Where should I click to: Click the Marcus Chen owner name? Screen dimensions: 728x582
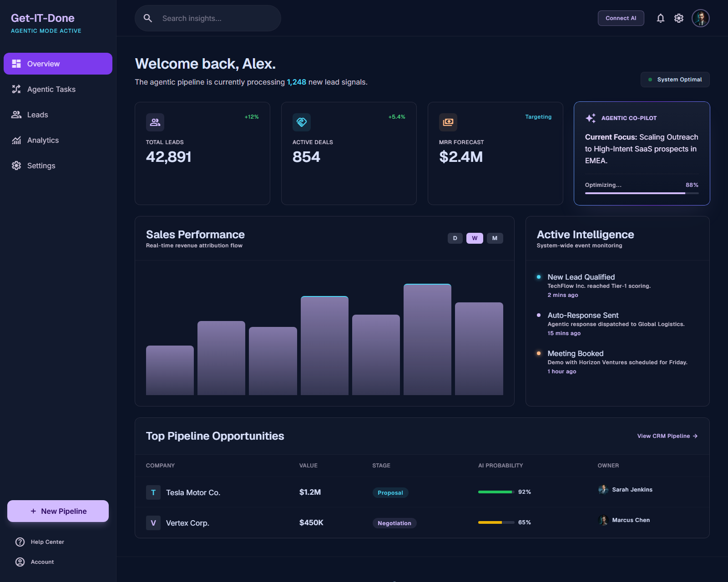click(631, 520)
